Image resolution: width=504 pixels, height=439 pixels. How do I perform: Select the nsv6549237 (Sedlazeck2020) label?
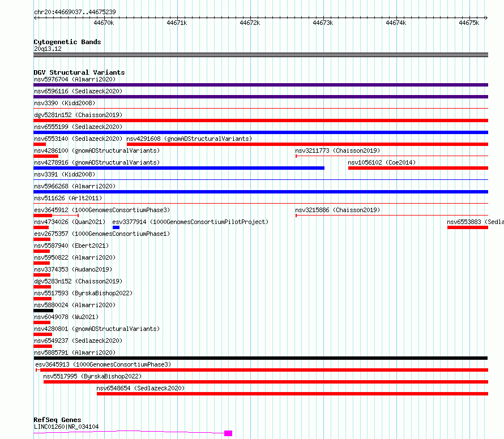coord(78,341)
